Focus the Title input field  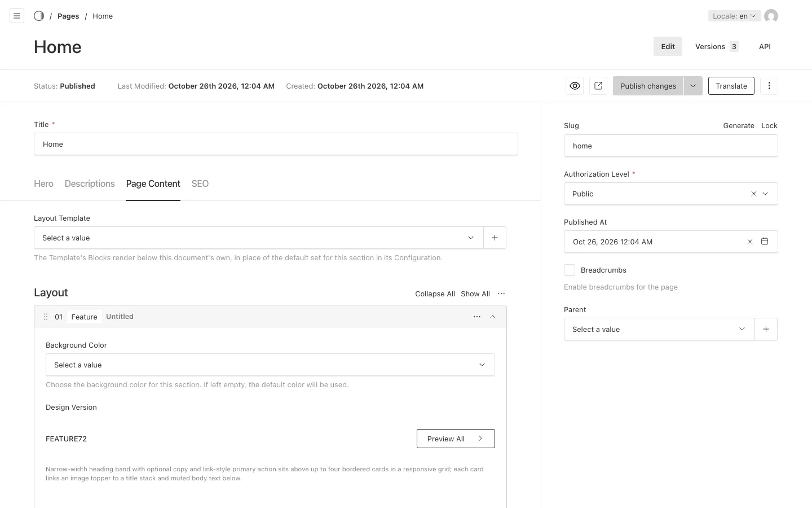[x=276, y=144]
